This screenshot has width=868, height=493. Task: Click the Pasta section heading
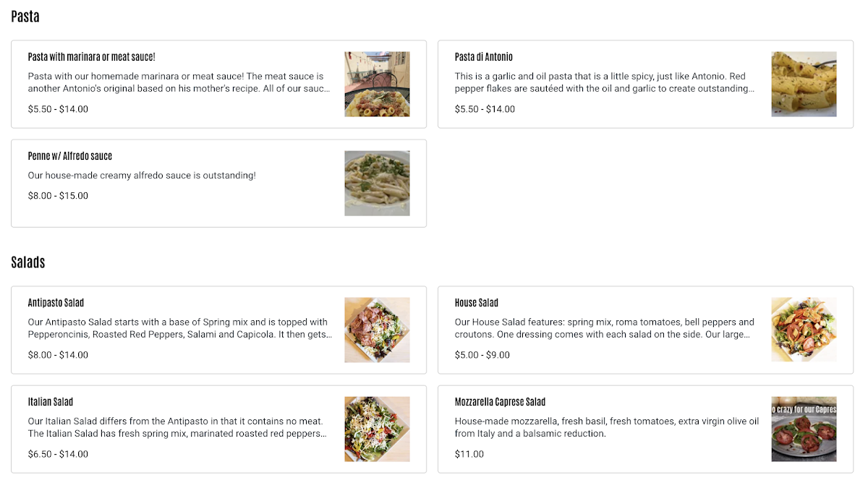pos(25,17)
